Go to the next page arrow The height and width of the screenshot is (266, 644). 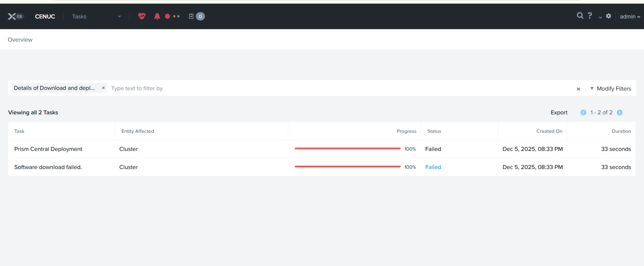pyautogui.click(x=619, y=112)
